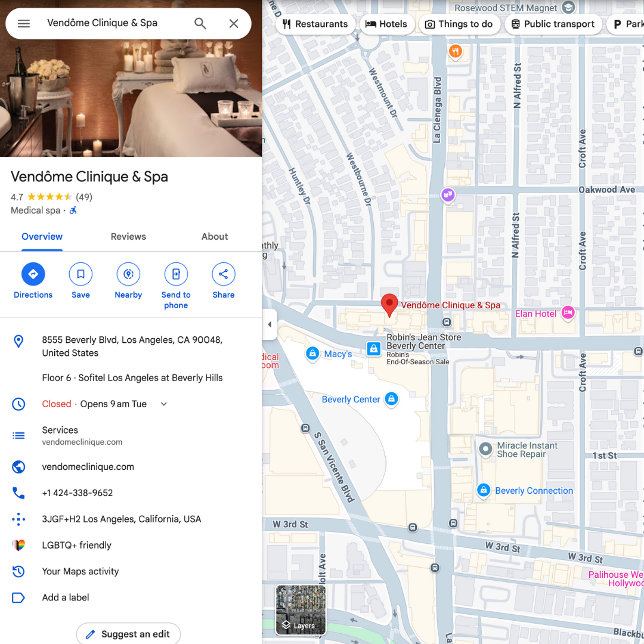
Task: Click the red Vendôme Clinique map pin
Action: tap(389, 305)
